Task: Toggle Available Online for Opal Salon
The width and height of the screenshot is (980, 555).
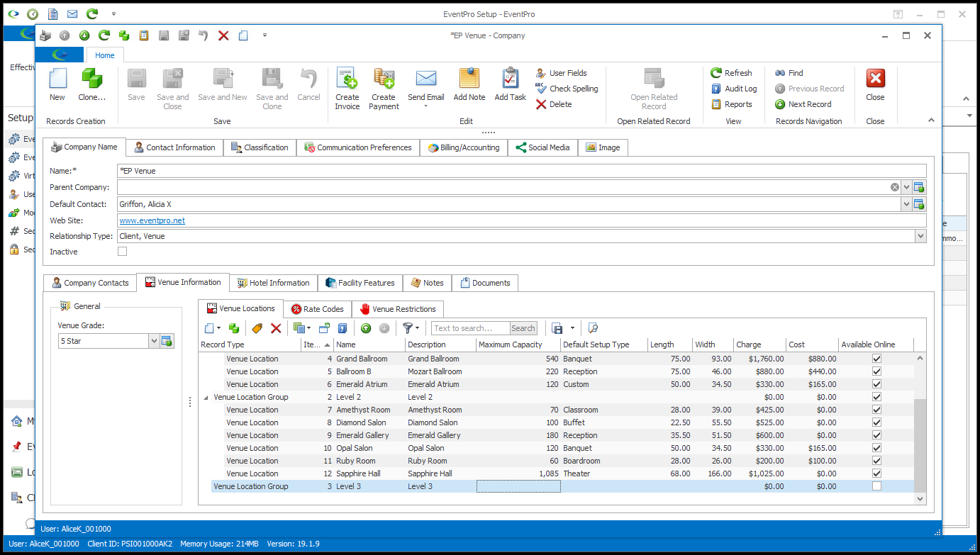Action: pyautogui.click(x=876, y=448)
